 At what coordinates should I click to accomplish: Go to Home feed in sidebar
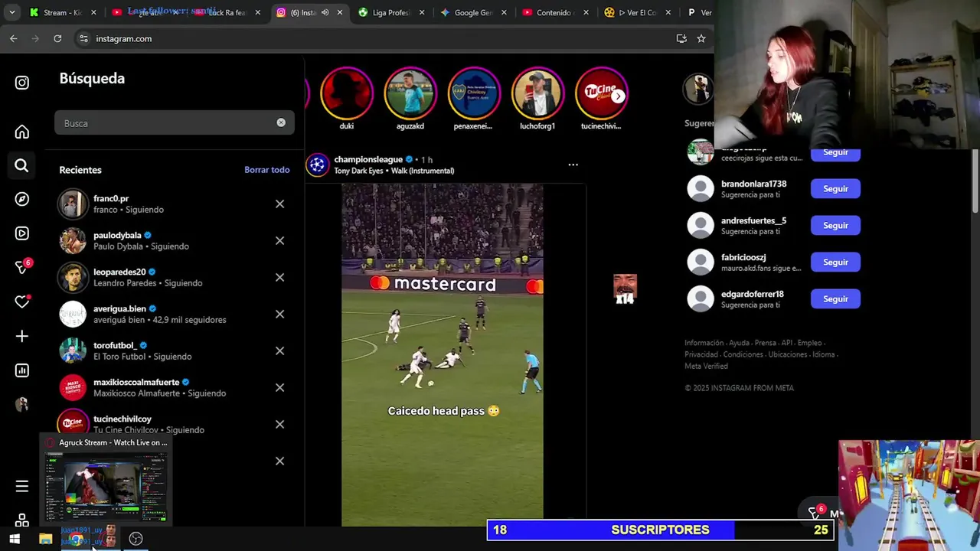coord(22,132)
